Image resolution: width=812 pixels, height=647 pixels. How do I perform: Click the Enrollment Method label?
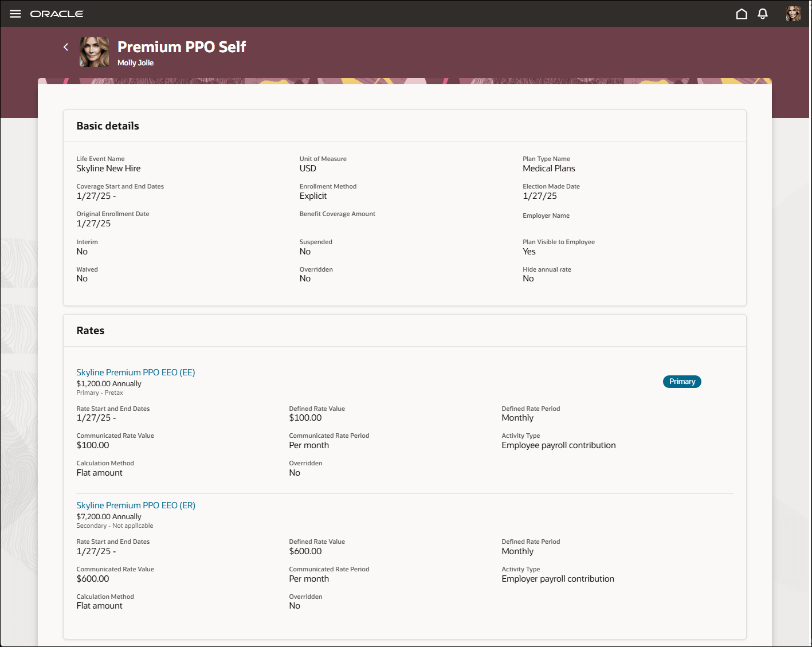click(x=328, y=186)
